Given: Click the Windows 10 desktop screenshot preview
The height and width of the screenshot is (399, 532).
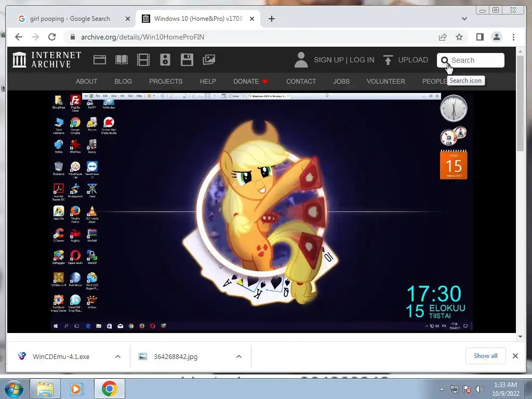Looking at the screenshot, I should (261, 212).
